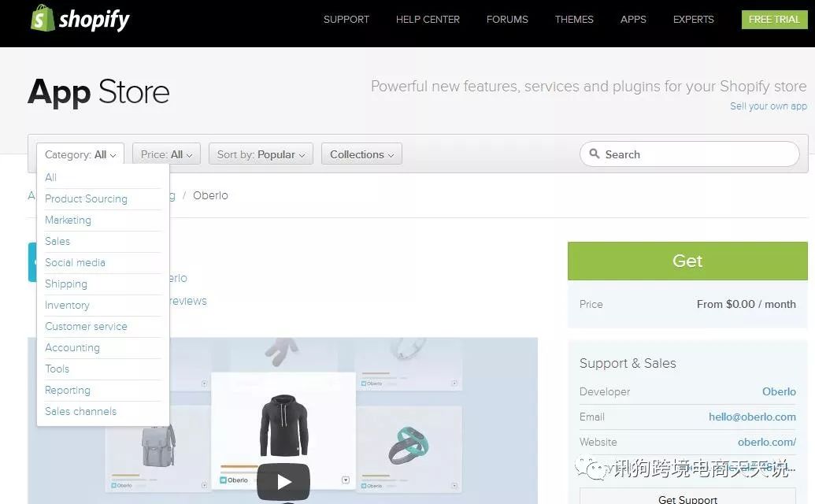This screenshot has height=504, width=815.
Task: Click the fitness band thumbnail
Action: click(409, 445)
